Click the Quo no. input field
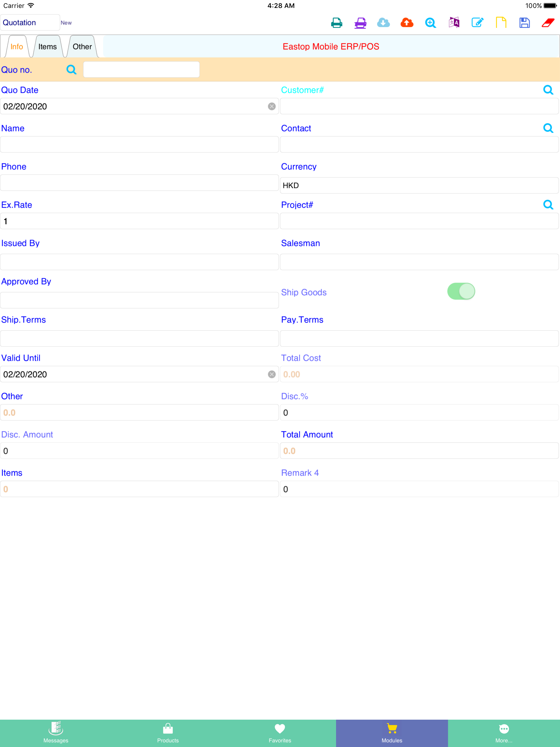 (142, 69)
